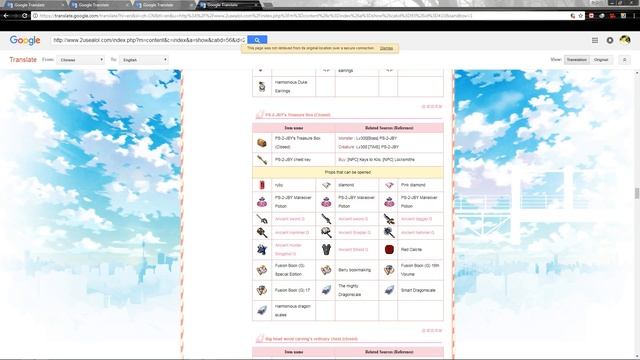Focus the Google Translate URL input field
The width and height of the screenshot is (640, 360).
tap(149, 40)
